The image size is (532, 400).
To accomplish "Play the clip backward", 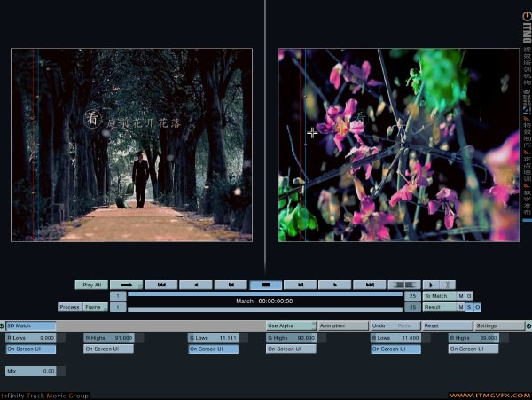I will [196, 285].
